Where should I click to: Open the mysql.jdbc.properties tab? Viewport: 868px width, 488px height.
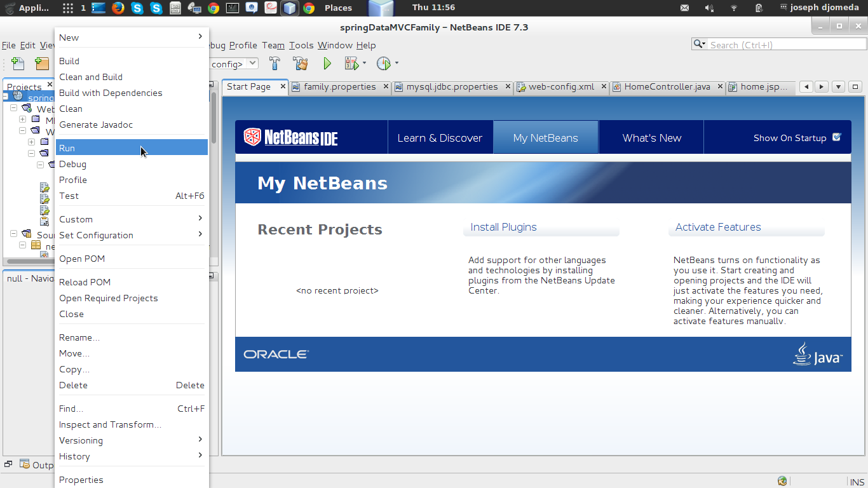(452, 87)
